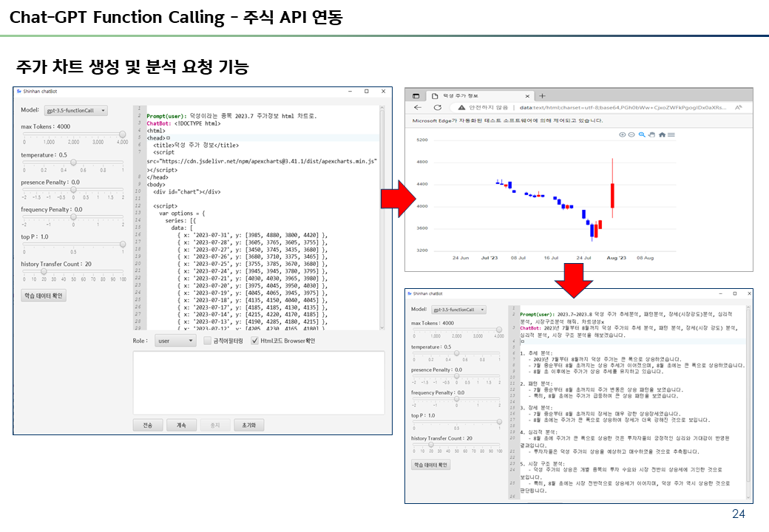This screenshot has width=769, height=532.
Task: Open the Model dropdown in left window
Action: click(x=76, y=111)
